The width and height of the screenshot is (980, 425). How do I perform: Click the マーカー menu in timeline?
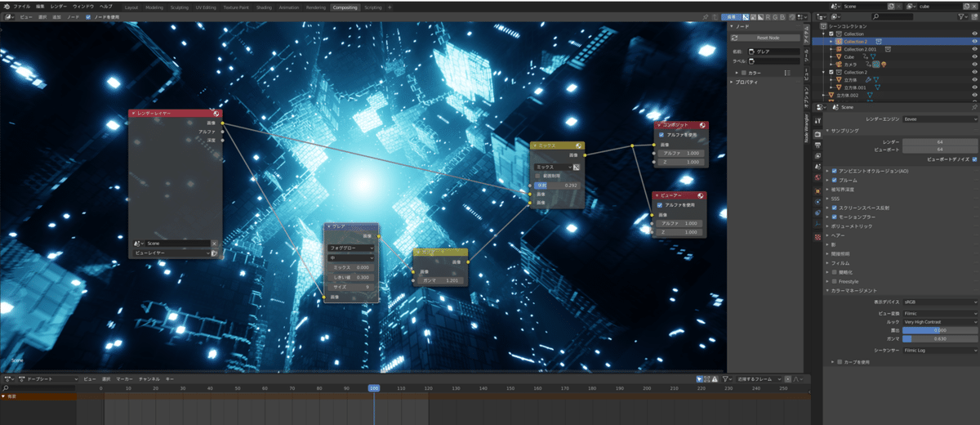coord(124,379)
